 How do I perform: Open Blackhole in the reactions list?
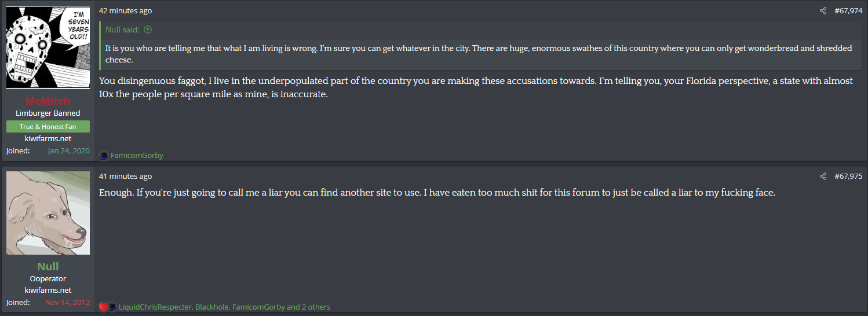point(211,307)
